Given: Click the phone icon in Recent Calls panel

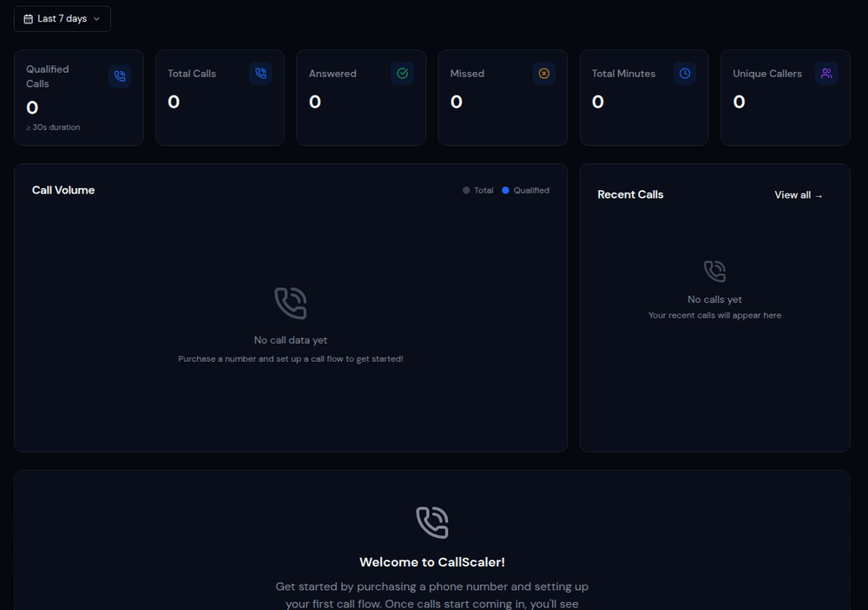Looking at the screenshot, I should coord(714,272).
